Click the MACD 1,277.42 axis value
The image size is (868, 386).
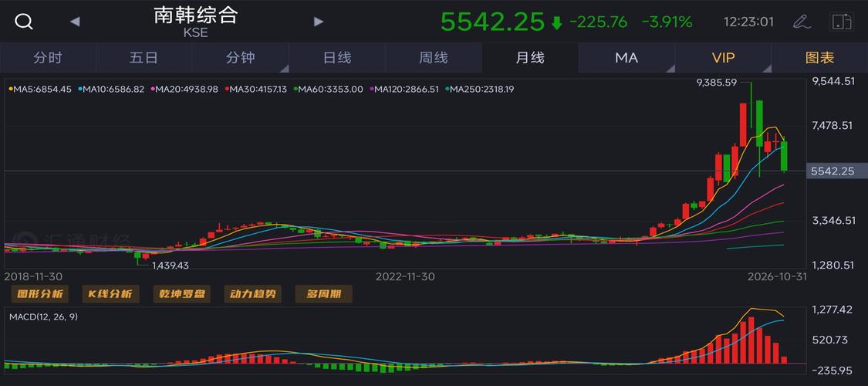pyautogui.click(x=833, y=310)
